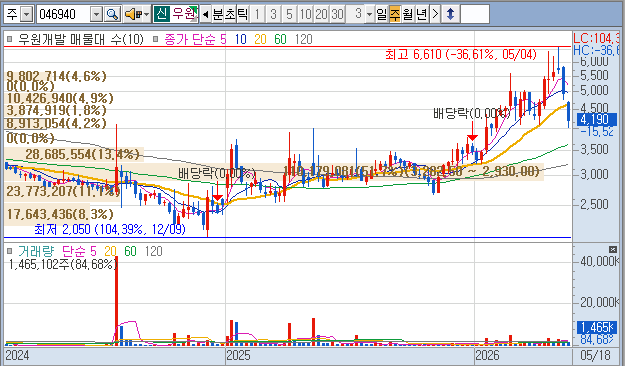Click the magenta 5 moving average label
The image size is (625, 366).
(223, 39)
